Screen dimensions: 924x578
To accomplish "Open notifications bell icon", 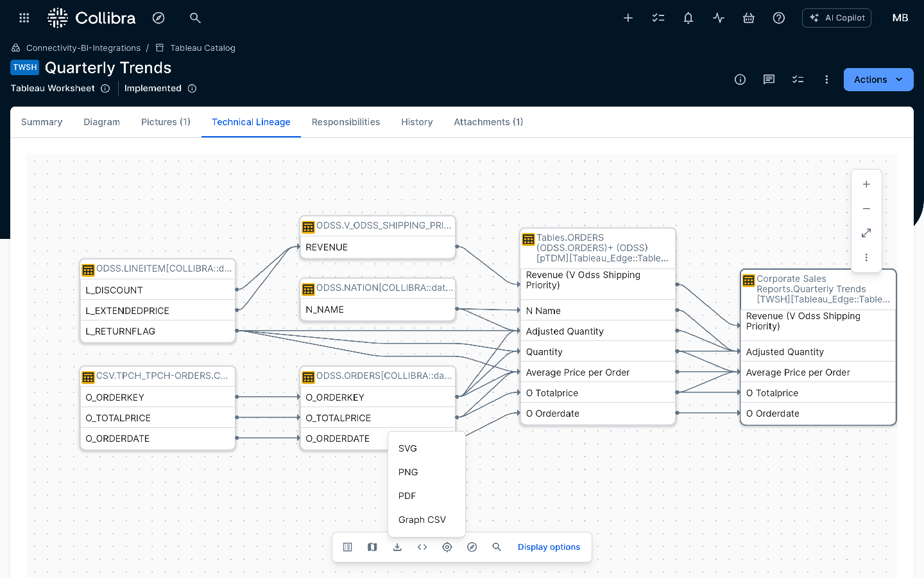I will click(x=688, y=18).
